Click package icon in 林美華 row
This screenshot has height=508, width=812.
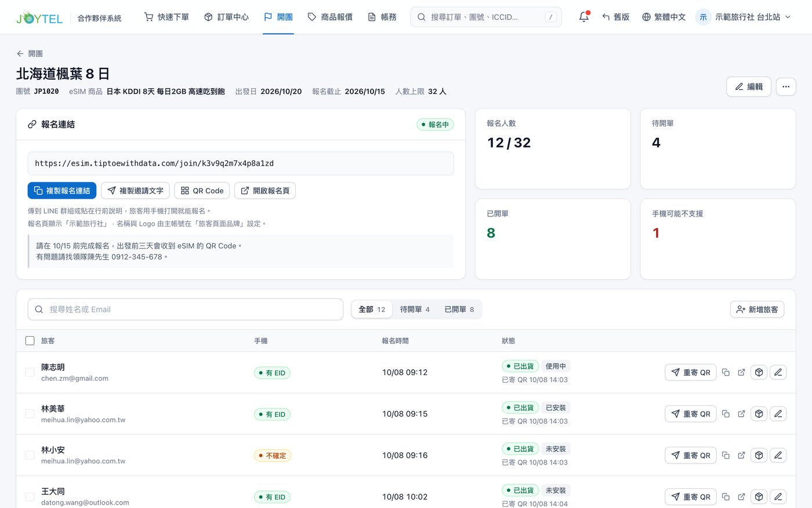pos(759,414)
